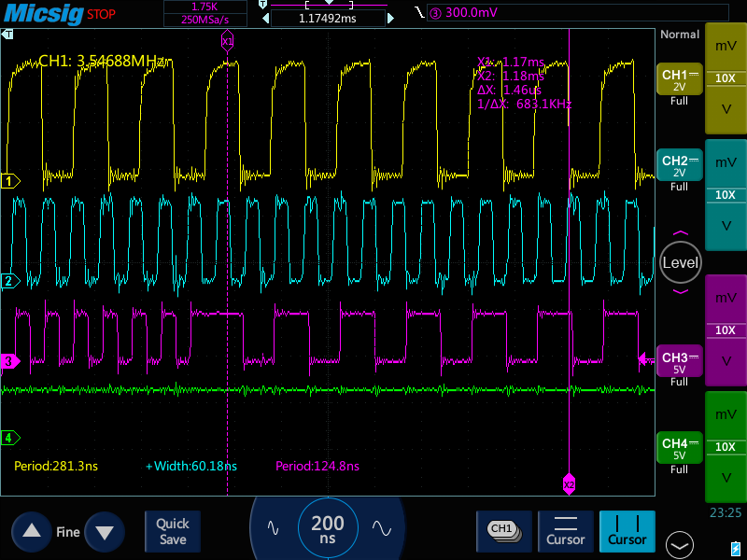Click the Quick Save button

tap(173, 531)
